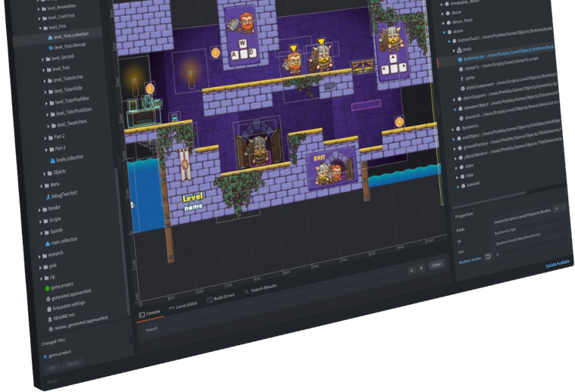Click the README.md file icon
The height and width of the screenshot is (392, 575).
pos(50,319)
